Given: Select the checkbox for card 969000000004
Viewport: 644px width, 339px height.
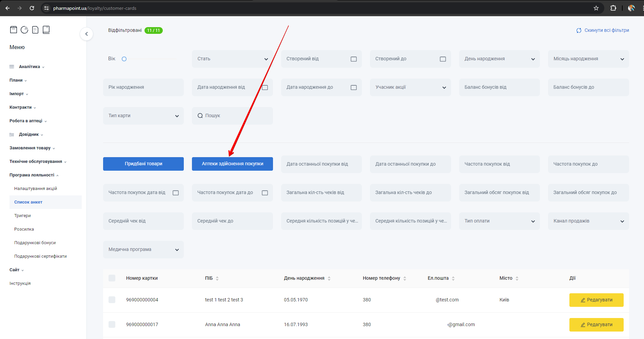Looking at the screenshot, I should tap(112, 300).
